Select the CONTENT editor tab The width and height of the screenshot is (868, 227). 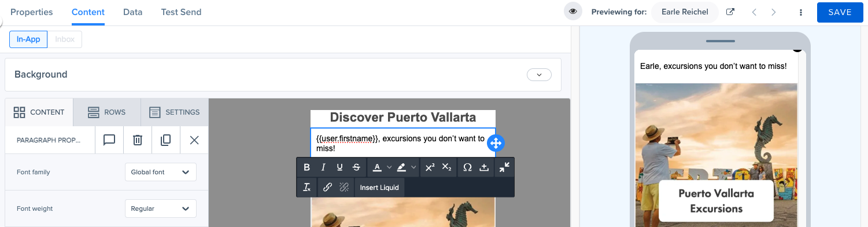(x=39, y=112)
